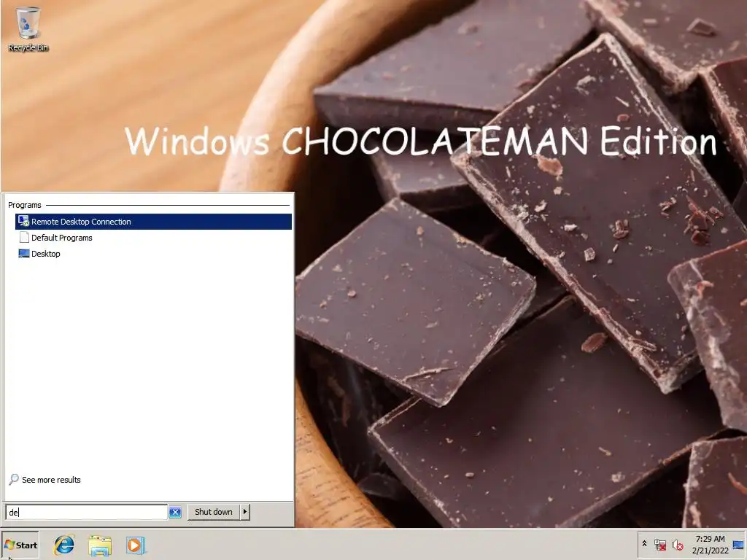Open Desktop search result
Image resolution: width=747 pixels, height=560 pixels.
[153, 254]
